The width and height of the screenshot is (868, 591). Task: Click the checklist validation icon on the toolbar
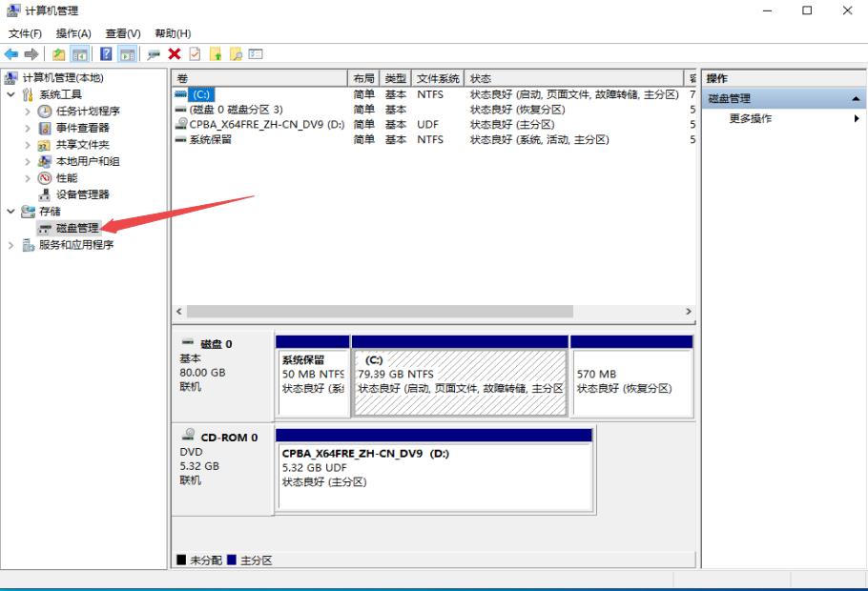click(x=195, y=54)
